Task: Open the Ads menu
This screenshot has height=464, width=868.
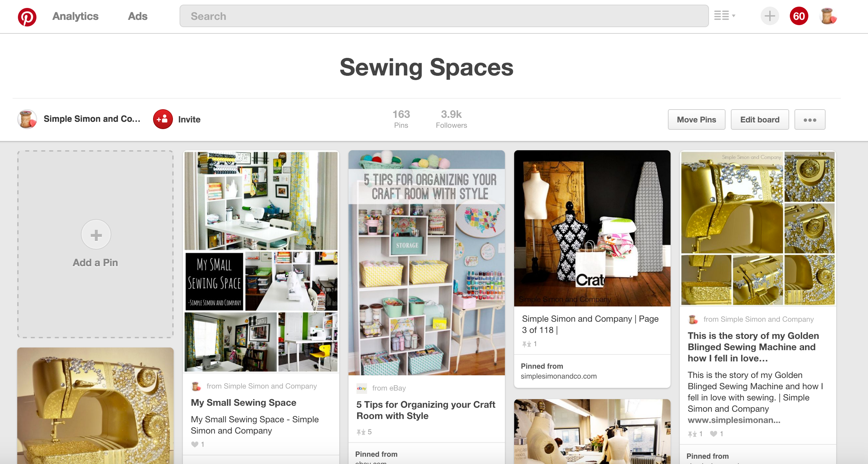Action: (137, 16)
